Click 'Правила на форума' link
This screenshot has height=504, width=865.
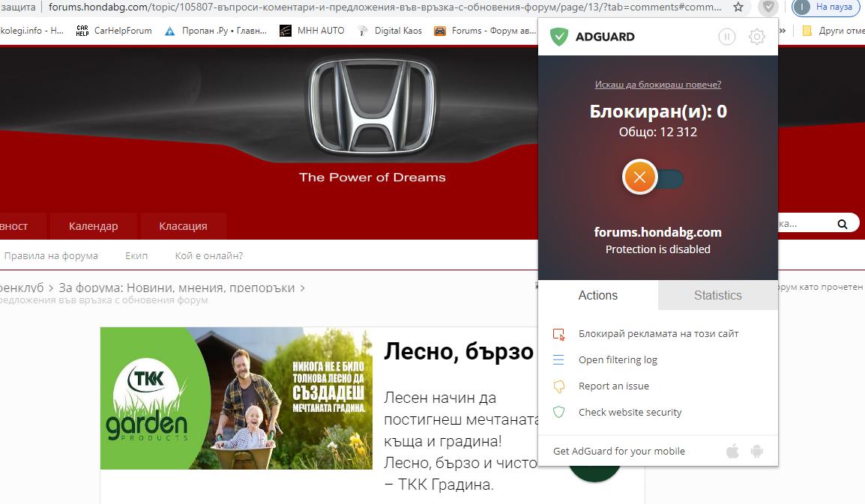point(51,256)
